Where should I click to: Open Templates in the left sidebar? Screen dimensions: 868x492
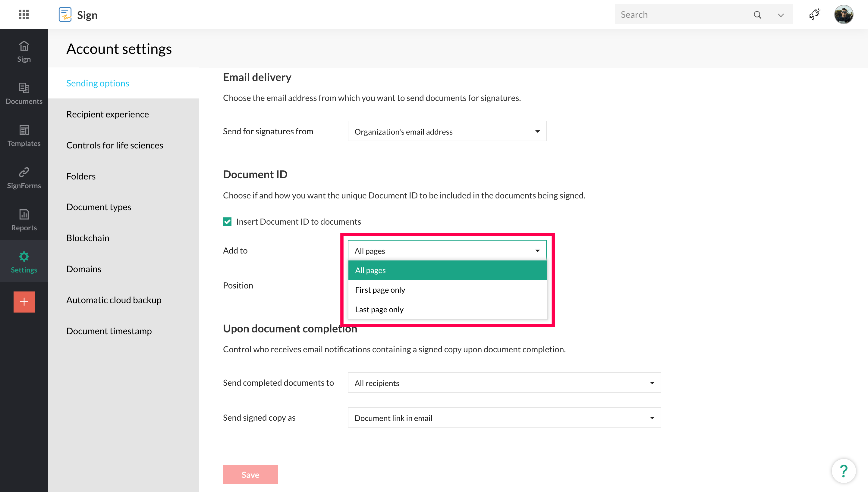tap(24, 135)
